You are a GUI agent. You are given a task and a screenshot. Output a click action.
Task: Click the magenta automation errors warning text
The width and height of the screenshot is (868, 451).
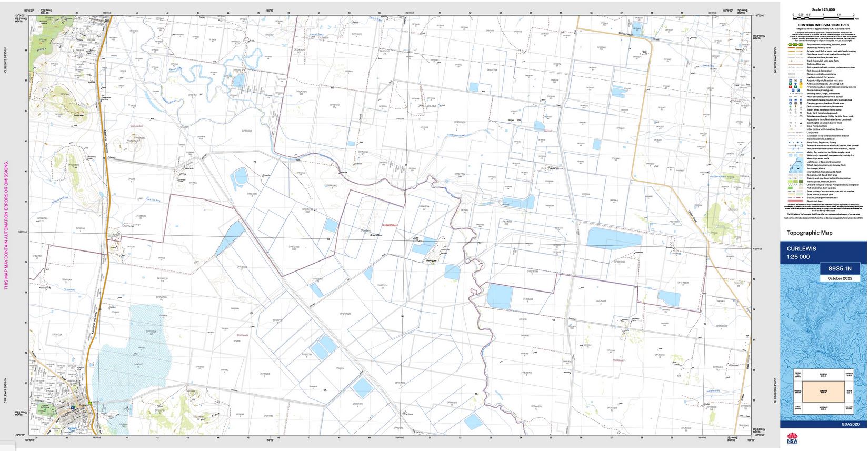6,225
